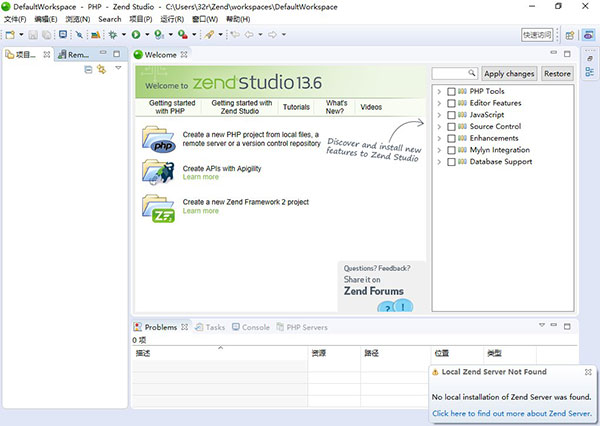Click the Zend Server info link

tap(511, 412)
